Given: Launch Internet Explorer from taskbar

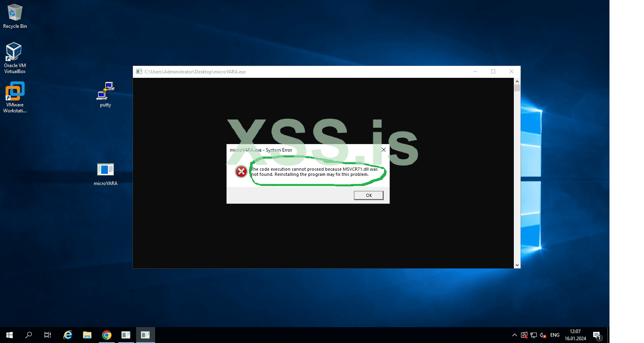Looking at the screenshot, I should click(x=68, y=335).
